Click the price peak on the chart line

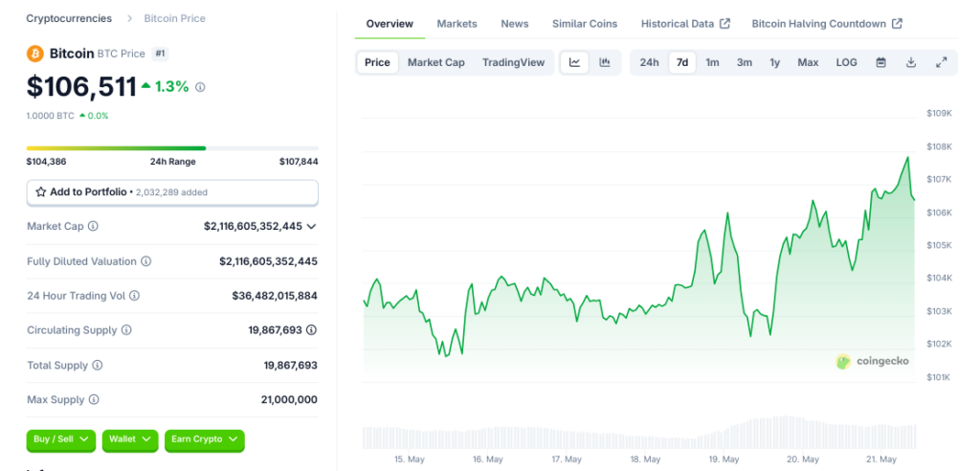tap(907, 157)
